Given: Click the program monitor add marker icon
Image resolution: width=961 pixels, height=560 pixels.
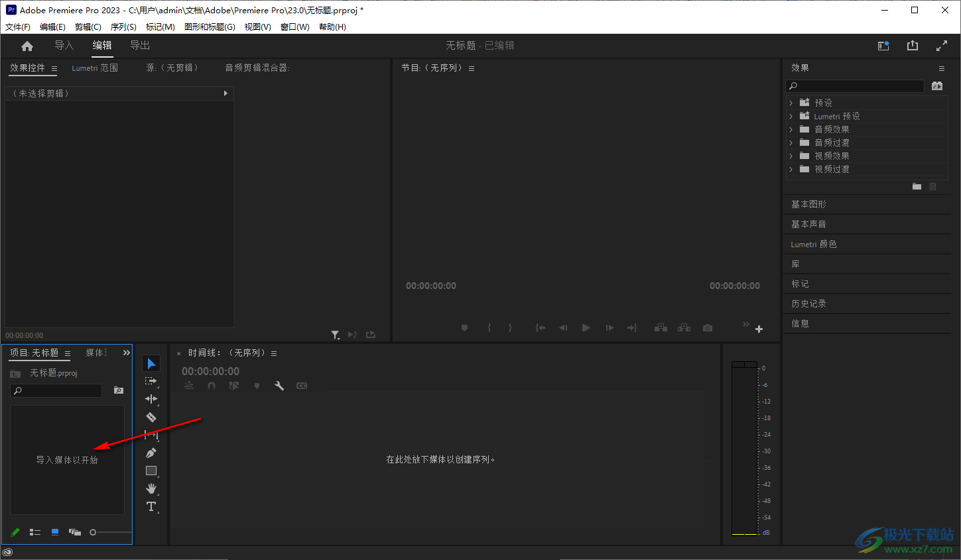Looking at the screenshot, I should [x=464, y=328].
